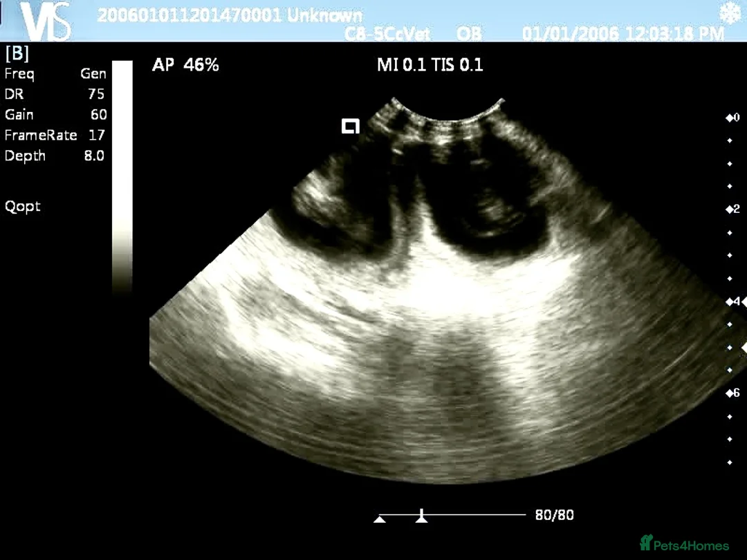The image size is (747, 560).
Task: Click the left cine loop start triangle
Action: point(379,519)
